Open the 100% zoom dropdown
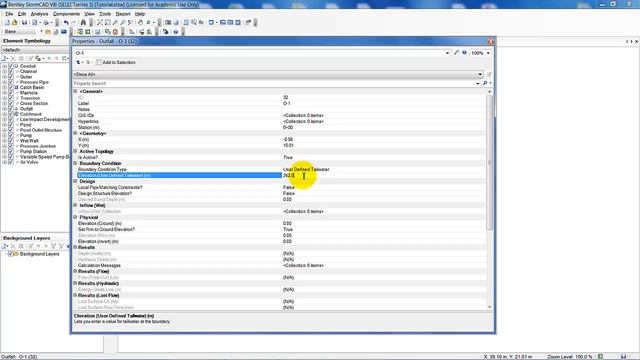 pyautogui.click(x=488, y=53)
